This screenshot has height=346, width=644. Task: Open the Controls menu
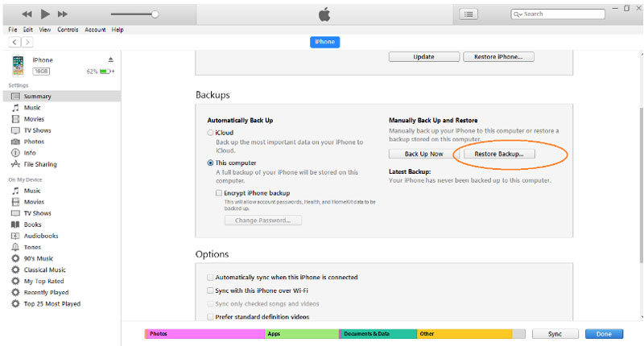pos(68,30)
